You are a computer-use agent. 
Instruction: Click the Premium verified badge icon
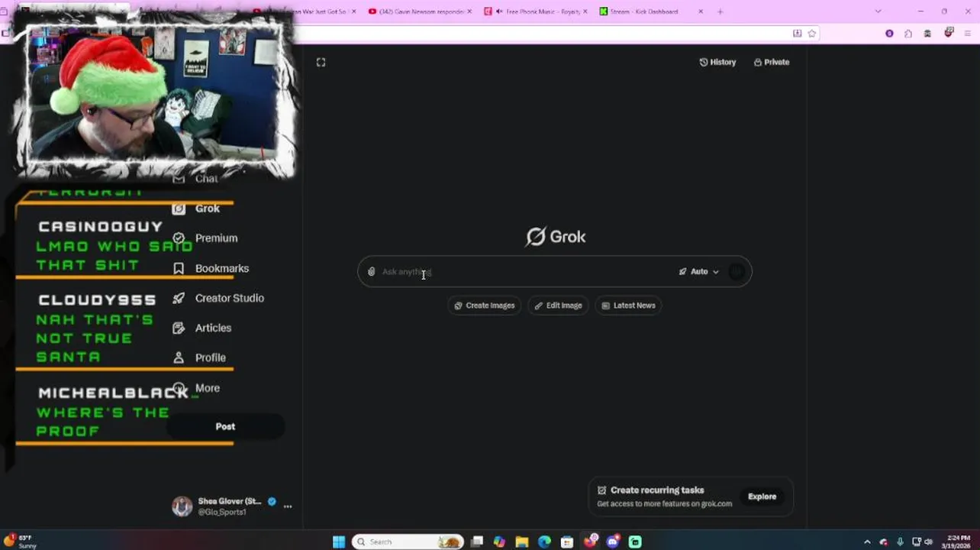[179, 238]
